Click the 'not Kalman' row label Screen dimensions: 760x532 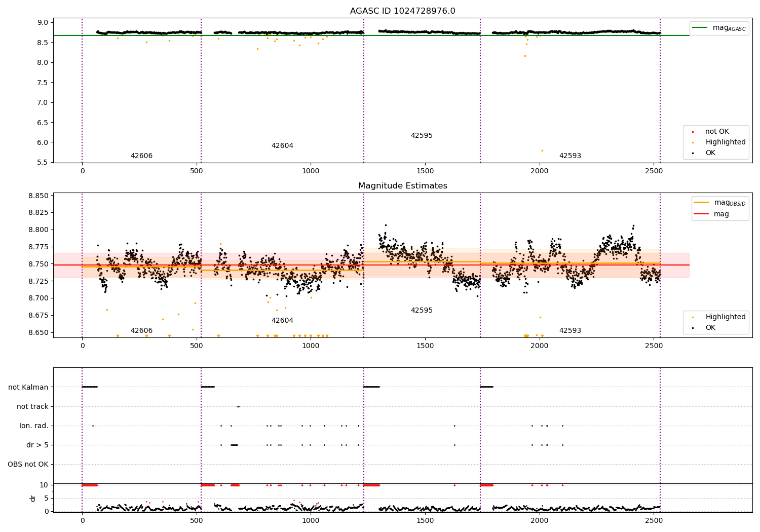tap(28, 388)
